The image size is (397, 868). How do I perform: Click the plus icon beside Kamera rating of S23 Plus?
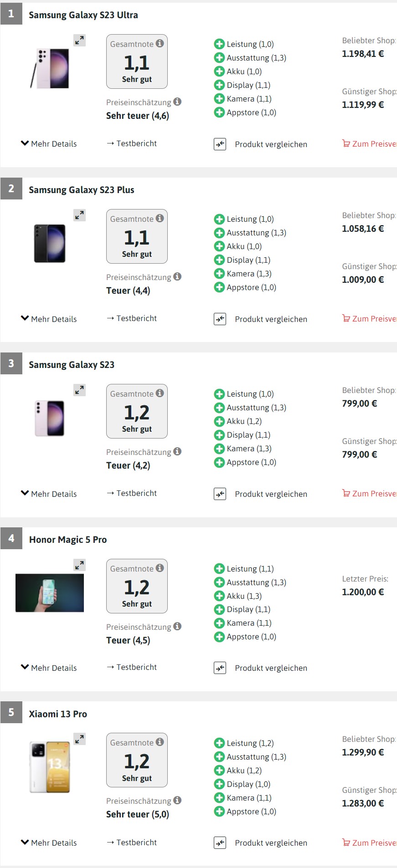(219, 274)
